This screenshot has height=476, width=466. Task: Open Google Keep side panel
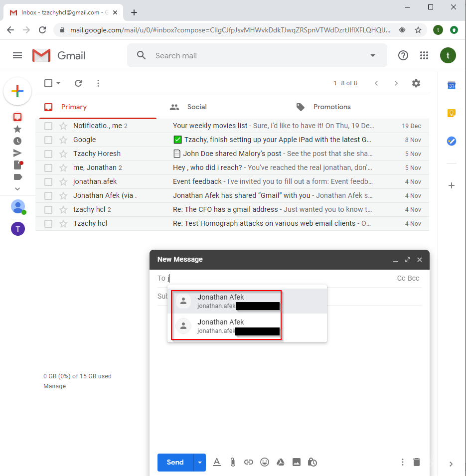[452, 113]
